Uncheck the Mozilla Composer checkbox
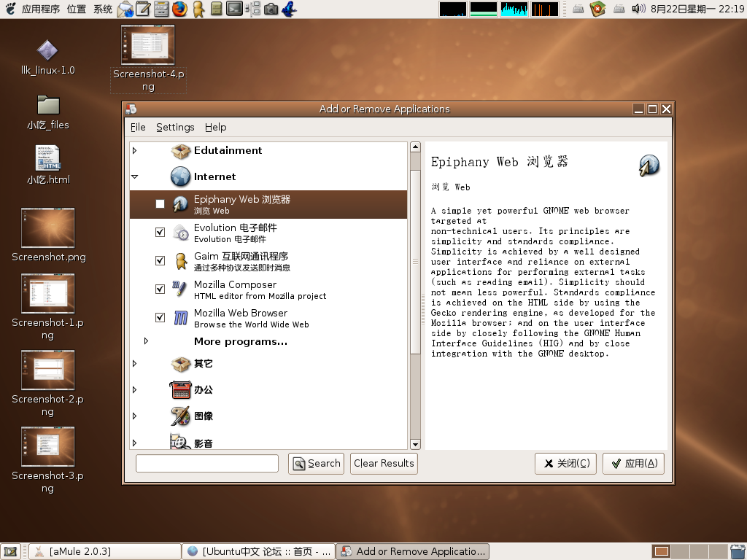The image size is (747, 560). 160,289
